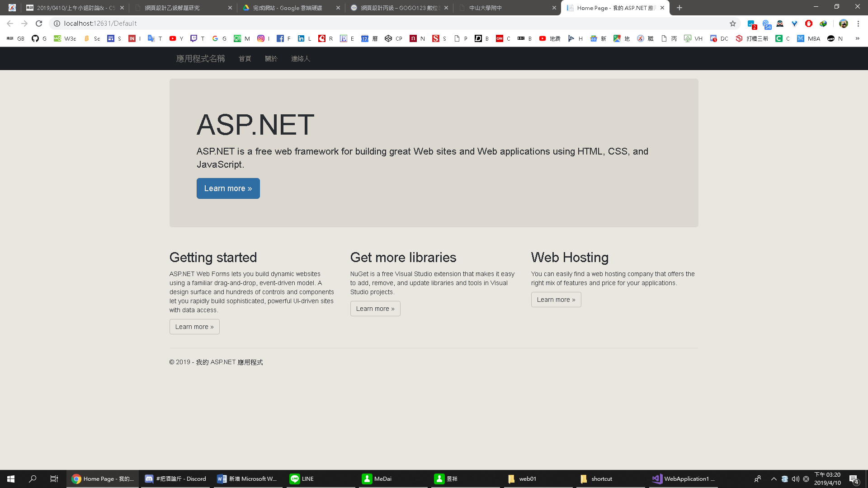868x488 pixels.
Task: Click Learn more under Get more libraries
Action: click(375, 309)
